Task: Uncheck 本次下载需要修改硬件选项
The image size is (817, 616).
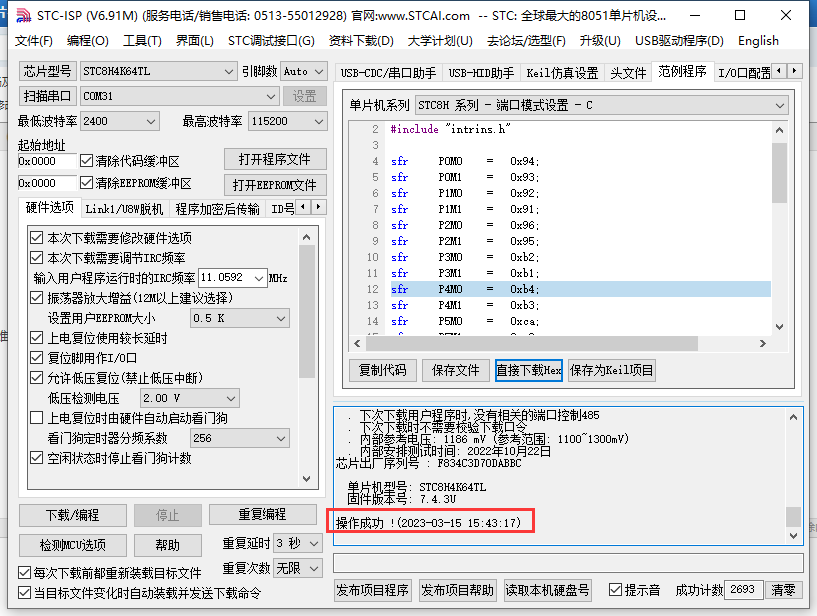Action: (36, 238)
